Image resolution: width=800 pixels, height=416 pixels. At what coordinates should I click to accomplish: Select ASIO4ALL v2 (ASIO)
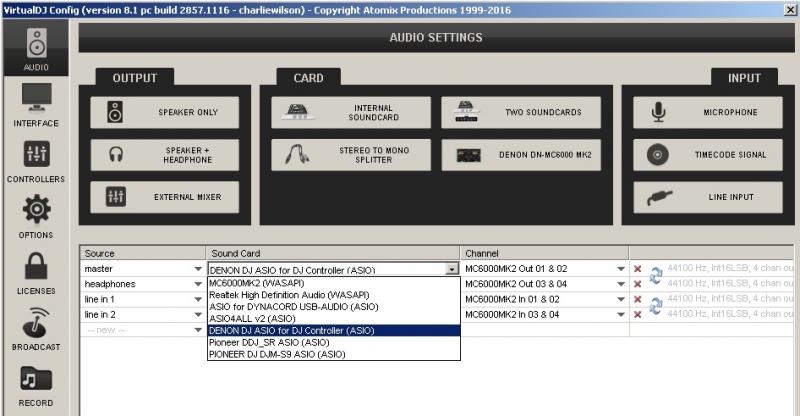click(x=334, y=319)
